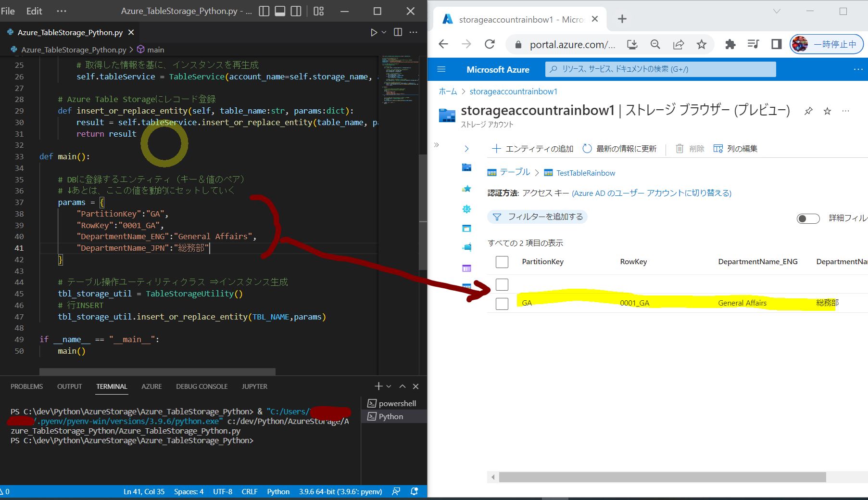The height and width of the screenshot is (500, 868).
Task: Select language mode Python in status bar
Action: click(x=278, y=492)
